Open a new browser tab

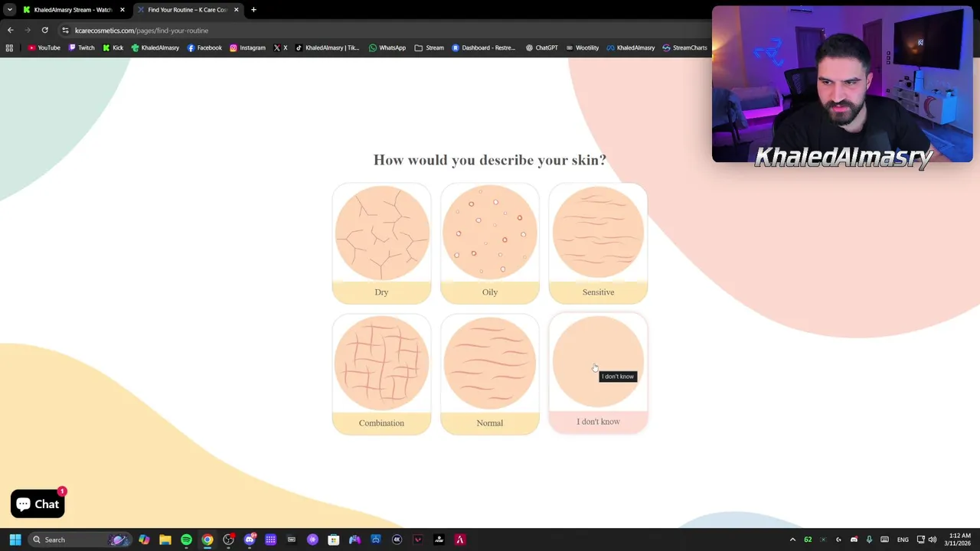click(x=253, y=9)
